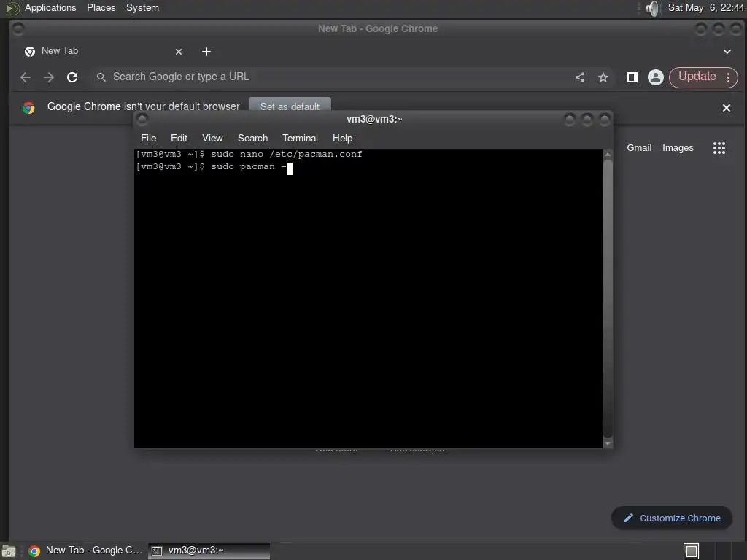The height and width of the screenshot is (560, 747).
Task: Open the Chrome side panel icon
Action: click(x=632, y=77)
